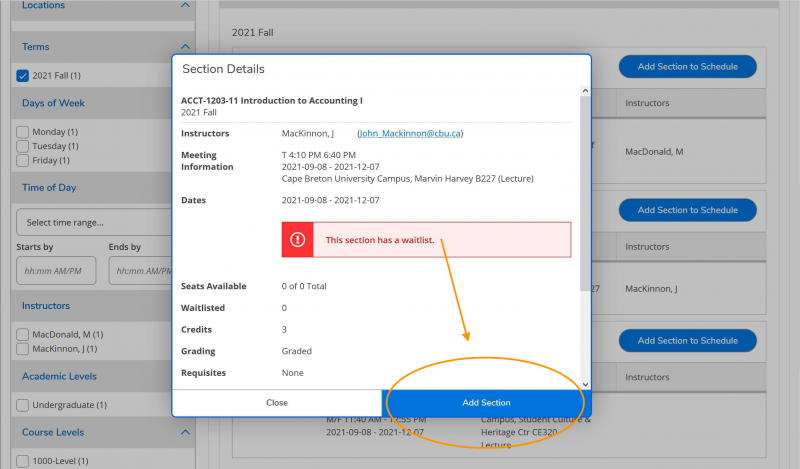Open John_Mackinnon@cbu.ca email link
The image size is (800, 469).
pyautogui.click(x=410, y=133)
